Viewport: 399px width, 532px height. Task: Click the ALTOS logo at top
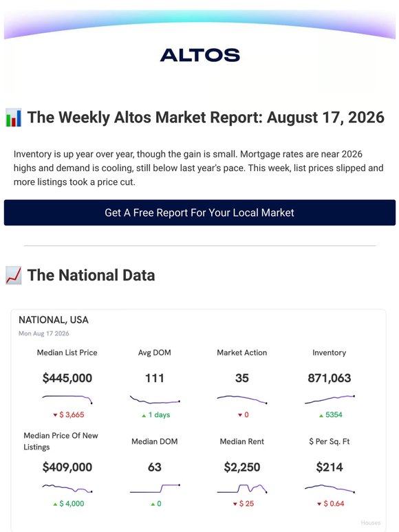[x=199, y=55]
